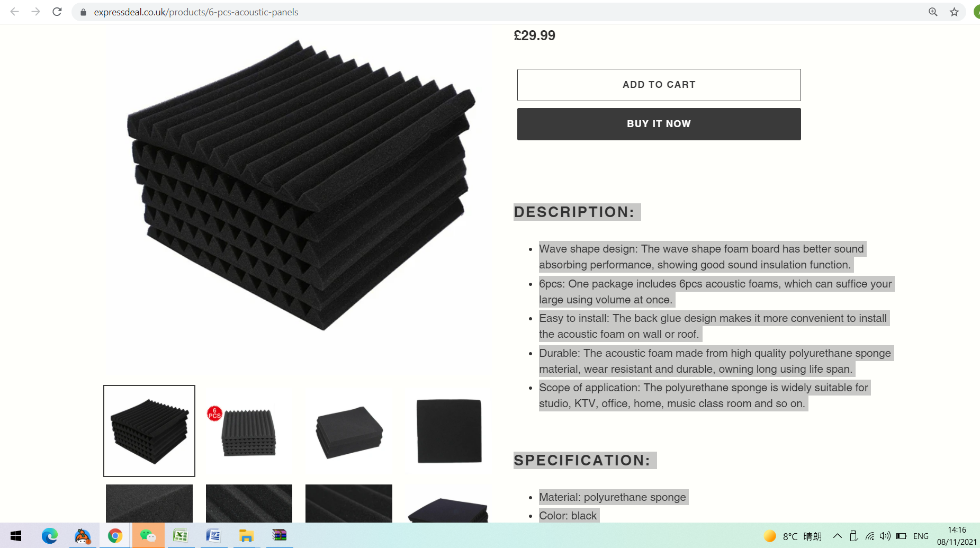Bookmark this page with the star icon
Viewport: 980px width, 548px height.
pos(954,12)
